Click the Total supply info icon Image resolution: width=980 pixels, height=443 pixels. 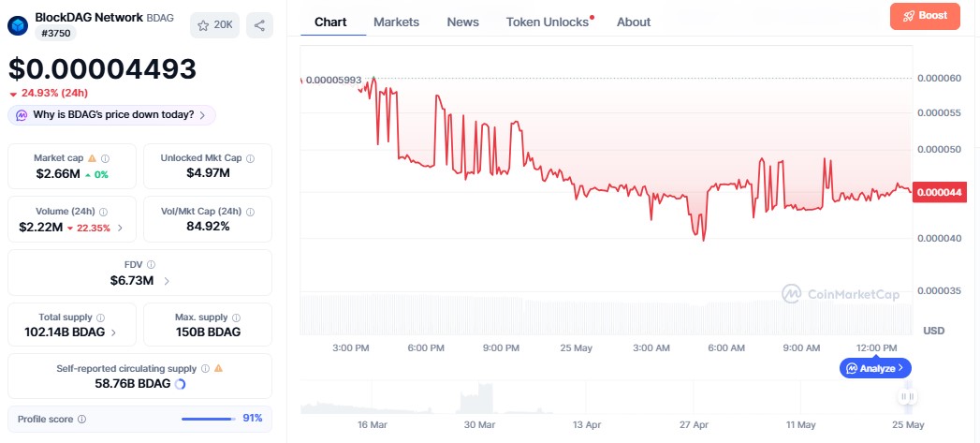click(101, 317)
